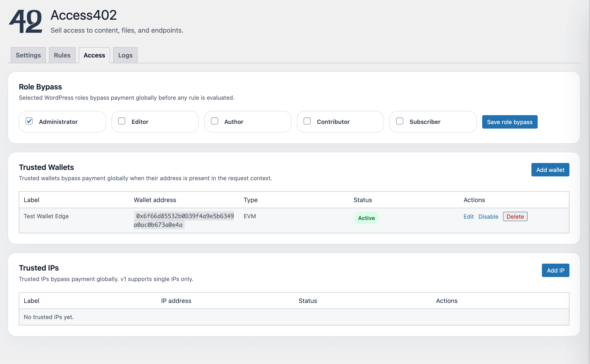Click Status header in Trusted IPs table

point(308,301)
